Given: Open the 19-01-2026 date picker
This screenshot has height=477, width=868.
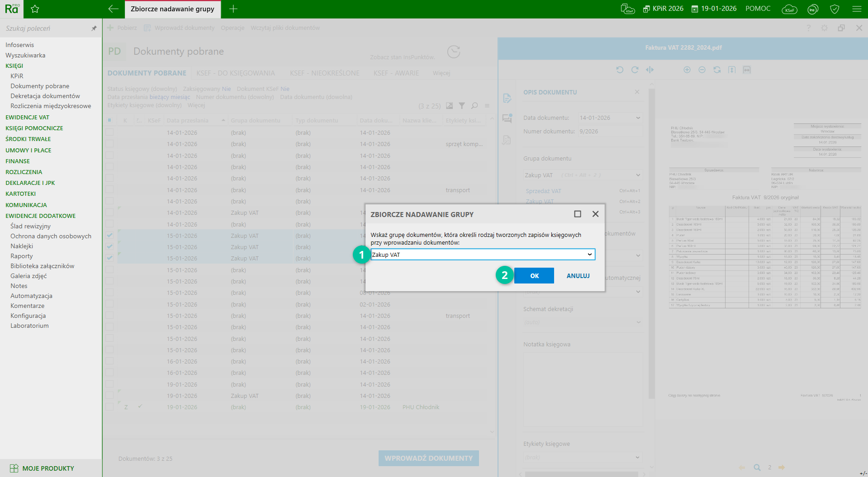Looking at the screenshot, I should tap(714, 9).
